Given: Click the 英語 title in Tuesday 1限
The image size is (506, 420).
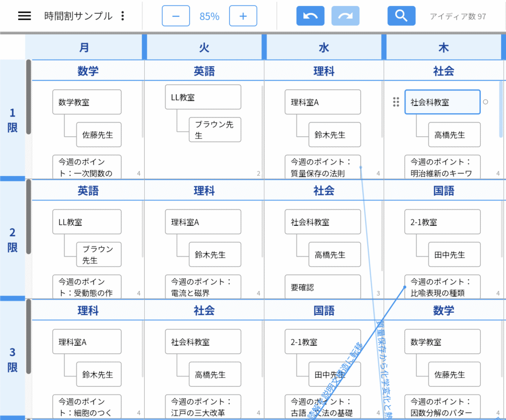Looking at the screenshot, I should pyautogui.click(x=204, y=71).
